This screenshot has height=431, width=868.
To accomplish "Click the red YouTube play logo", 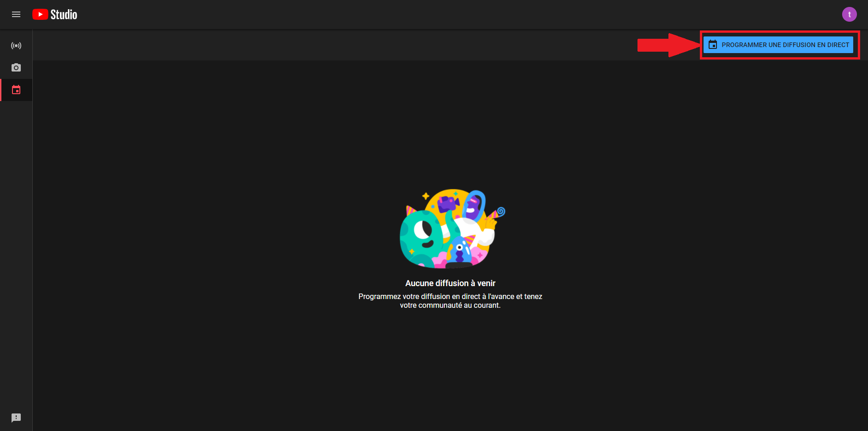I will click(40, 14).
